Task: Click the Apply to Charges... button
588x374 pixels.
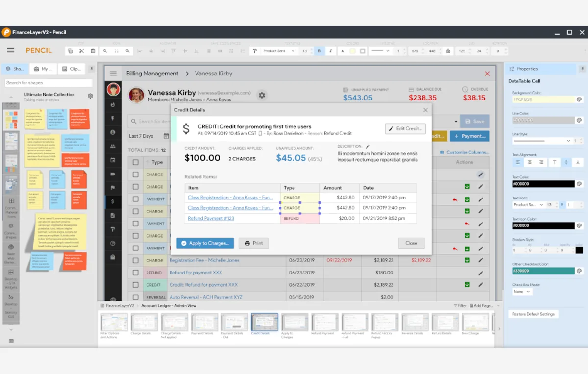Action: point(205,243)
